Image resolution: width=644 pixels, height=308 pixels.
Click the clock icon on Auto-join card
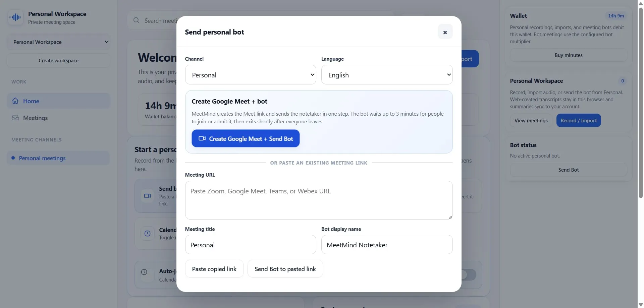144,272
